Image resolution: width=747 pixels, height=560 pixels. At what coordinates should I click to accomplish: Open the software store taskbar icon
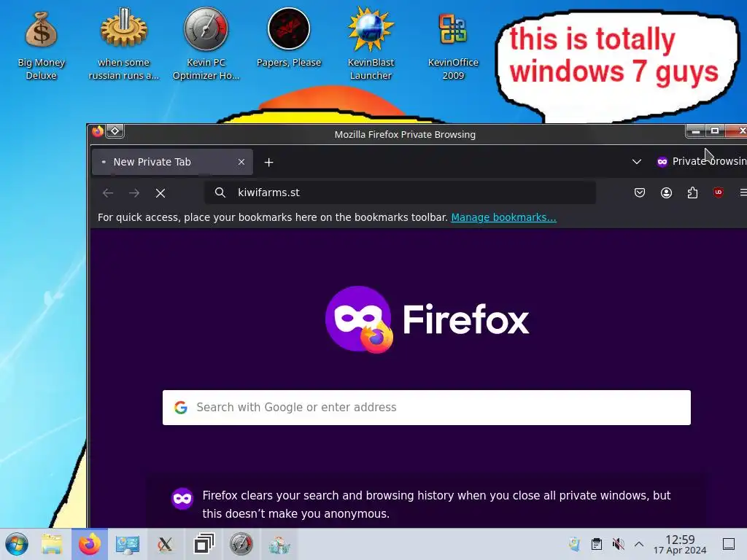pos(279,545)
